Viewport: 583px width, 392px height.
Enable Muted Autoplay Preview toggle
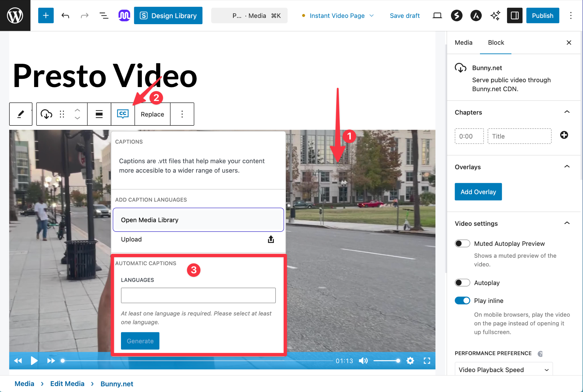pyautogui.click(x=462, y=244)
